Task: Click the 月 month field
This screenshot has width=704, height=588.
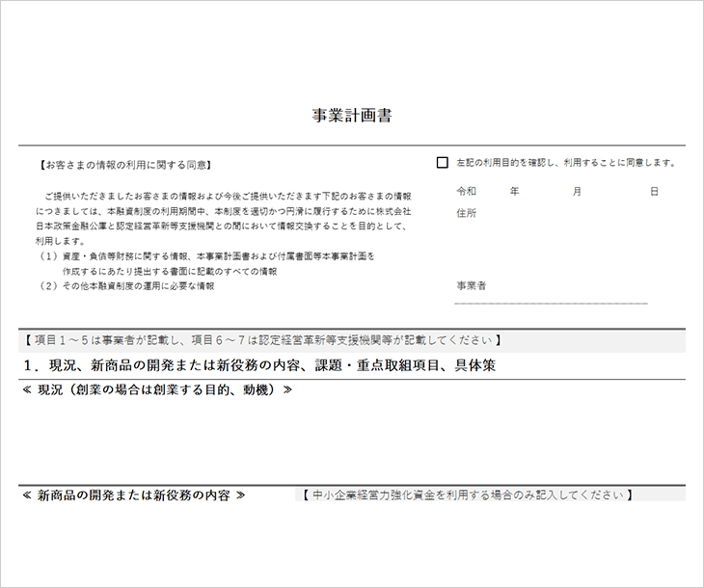Action: pyautogui.click(x=577, y=192)
